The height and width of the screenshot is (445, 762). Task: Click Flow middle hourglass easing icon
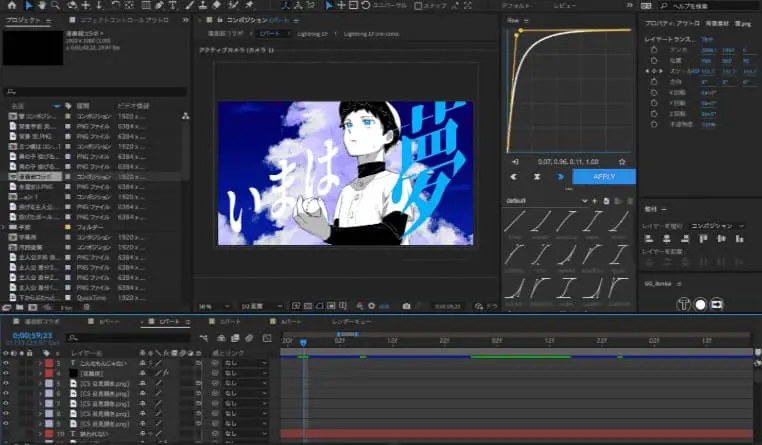(x=537, y=177)
